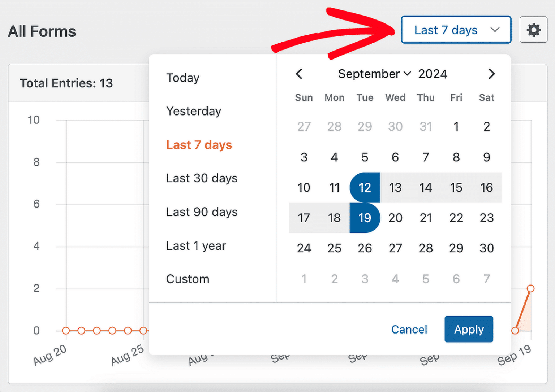Open the settings gear icon
This screenshot has width=555, height=392.
tap(534, 30)
